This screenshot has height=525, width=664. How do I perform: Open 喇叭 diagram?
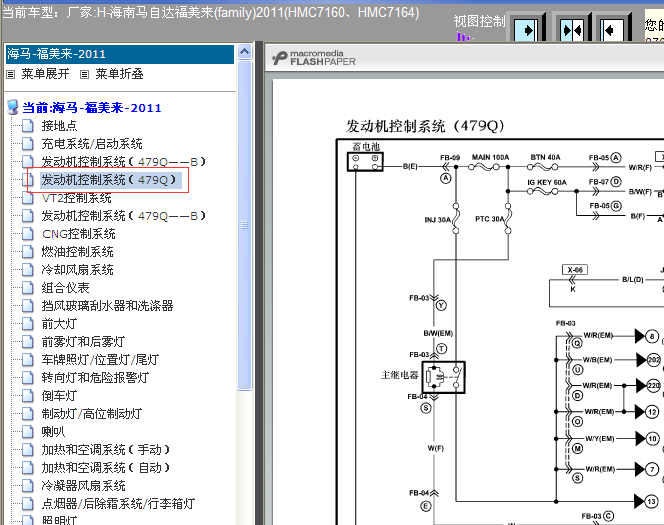pyautogui.click(x=53, y=432)
